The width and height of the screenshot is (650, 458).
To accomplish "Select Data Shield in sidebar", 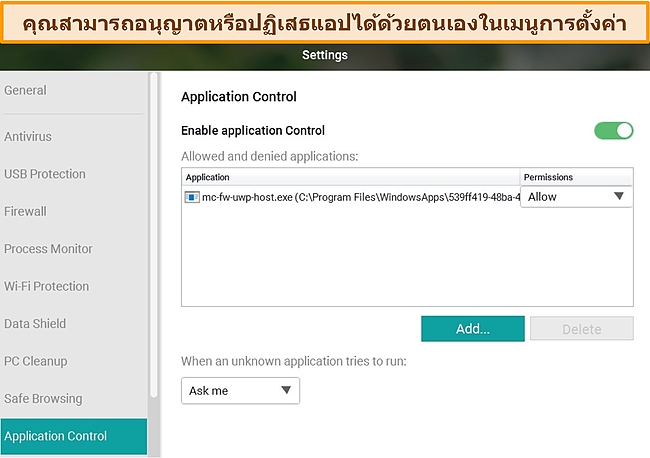I will pos(35,324).
